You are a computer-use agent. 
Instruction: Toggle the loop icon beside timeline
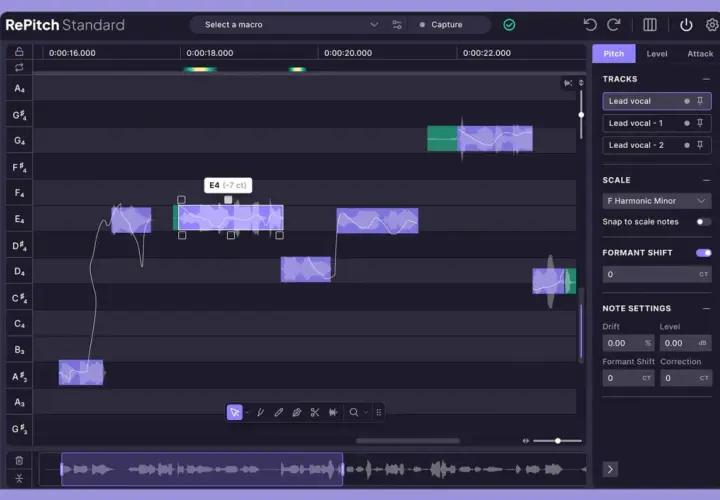pos(19,67)
